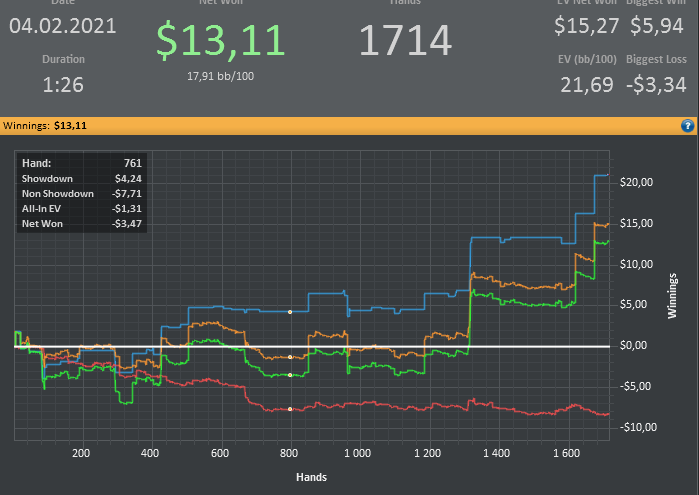Viewport: 699px width, 495px height.
Task: Click the vertical Winnings y-axis title
Action: [x=672, y=296]
